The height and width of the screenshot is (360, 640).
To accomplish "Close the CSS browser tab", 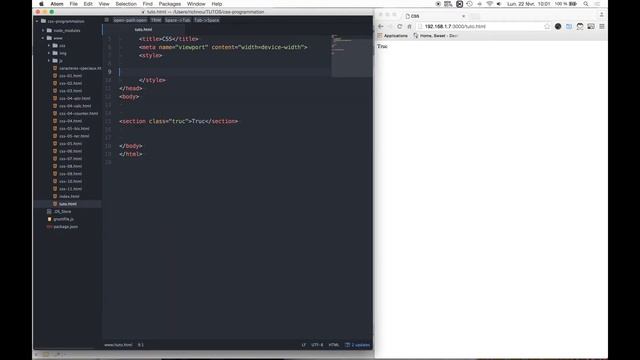I will pos(463,16).
